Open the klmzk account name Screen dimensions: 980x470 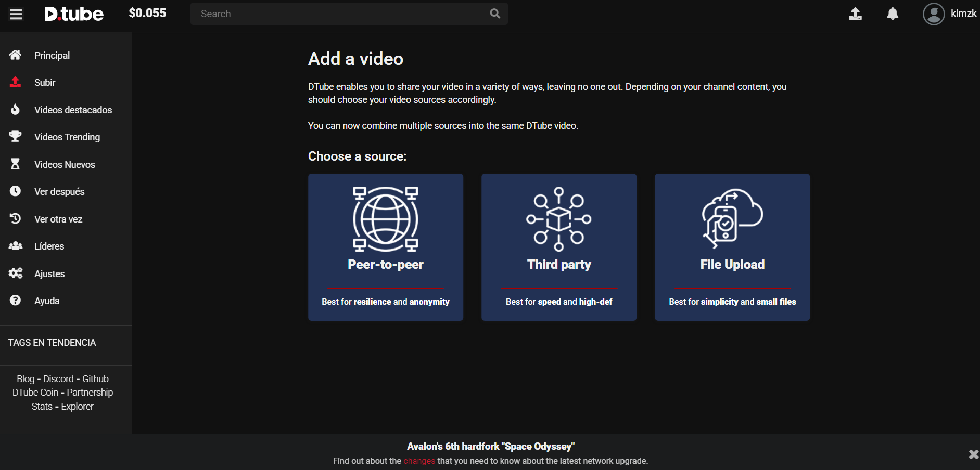click(963, 14)
